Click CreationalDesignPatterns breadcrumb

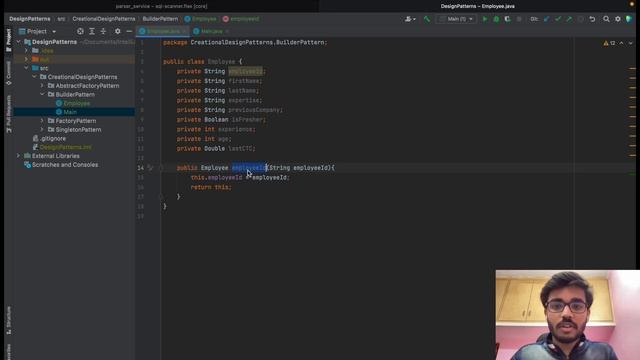pyautogui.click(x=104, y=19)
